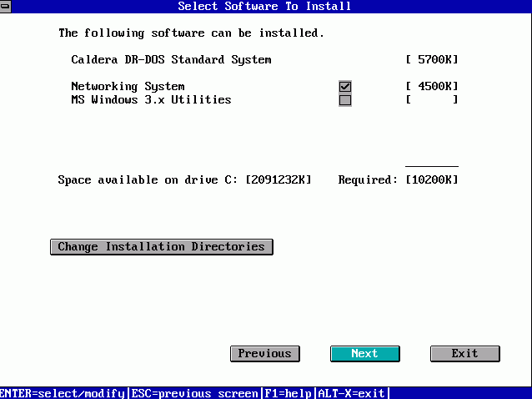Select the Caldera DR-DOS Standard System label
The image size is (532, 399).
[171, 60]
